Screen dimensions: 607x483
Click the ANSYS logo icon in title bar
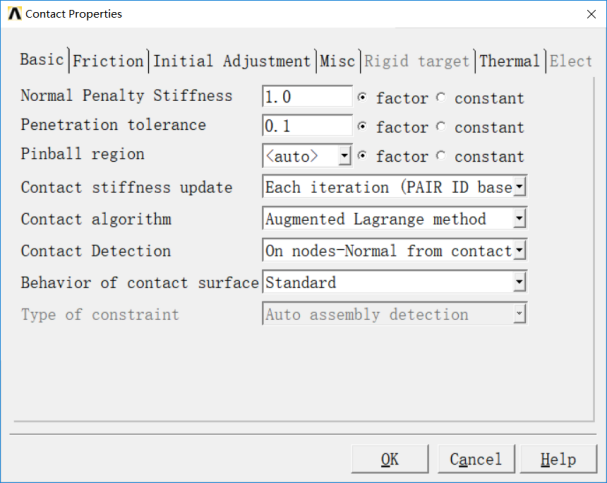12,14
